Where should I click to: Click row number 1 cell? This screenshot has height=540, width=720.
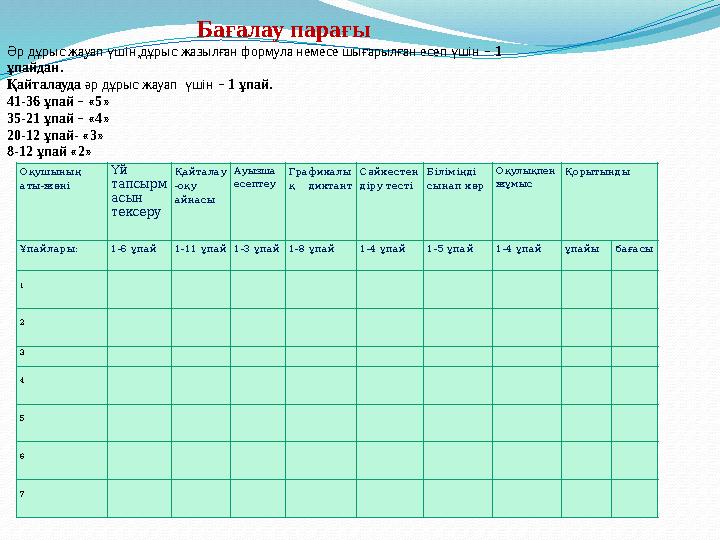pos(62,289)
